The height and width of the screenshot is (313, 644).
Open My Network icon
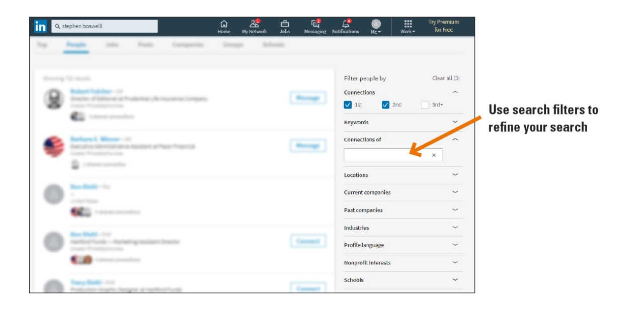[254, 24]
